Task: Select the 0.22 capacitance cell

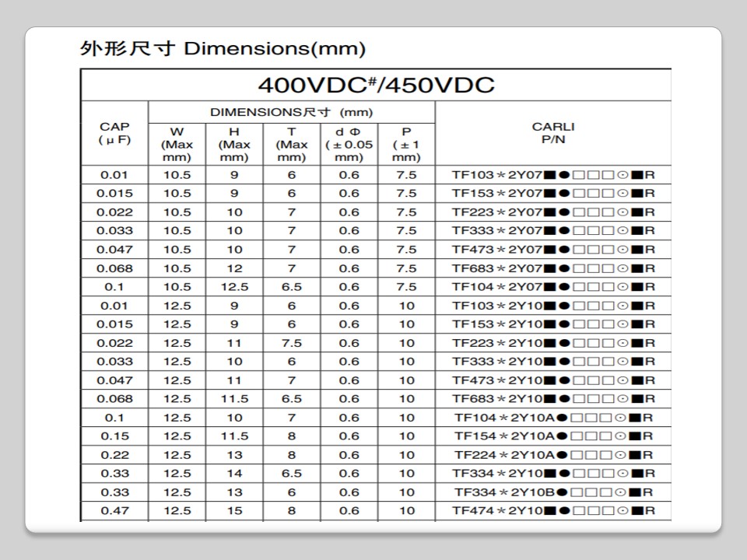Action: click(x=114, y=455)
